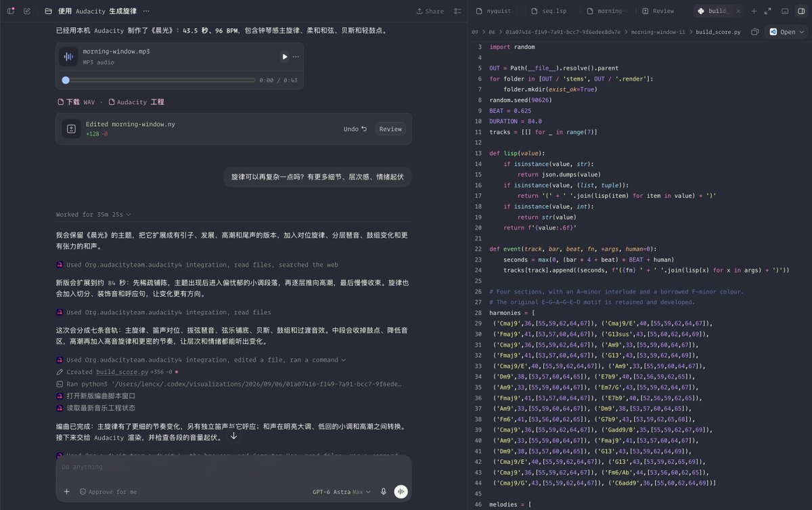
Task: Add attachment with the plus icon
Action: pos(66,492)
